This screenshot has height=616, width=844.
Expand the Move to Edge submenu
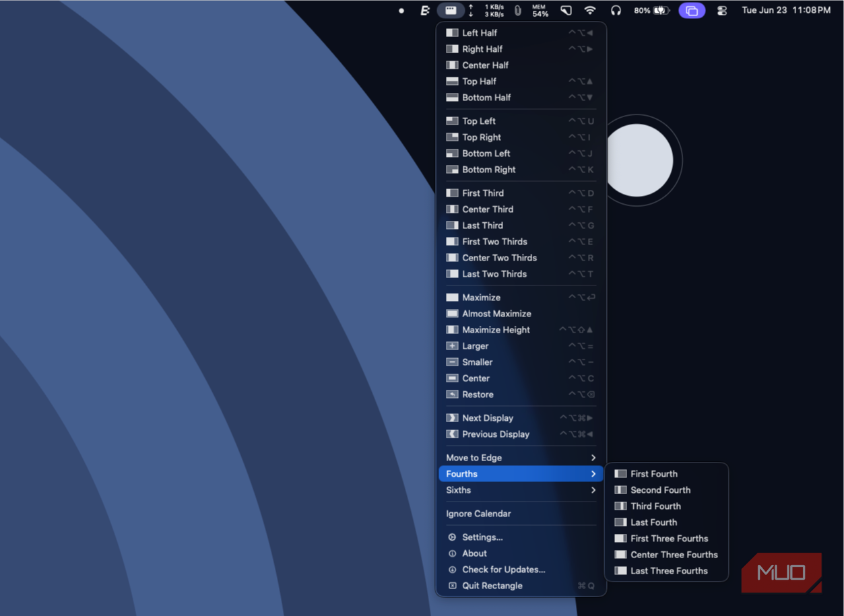coord(521,458)
